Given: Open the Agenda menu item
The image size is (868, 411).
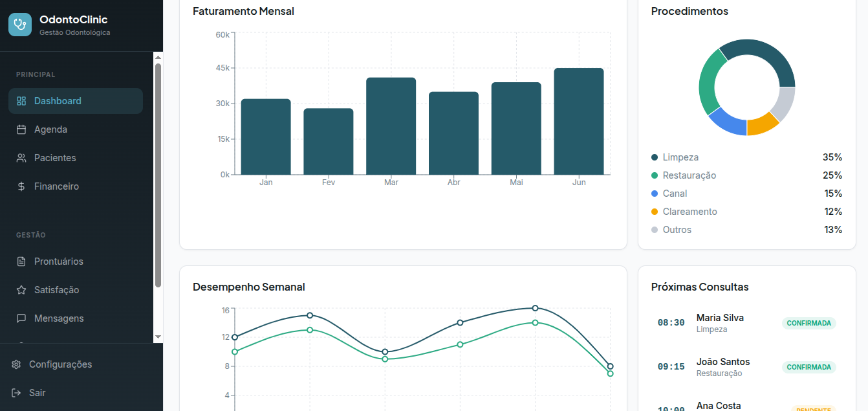Looking at the screenshot, I should (x=50, y=129).
